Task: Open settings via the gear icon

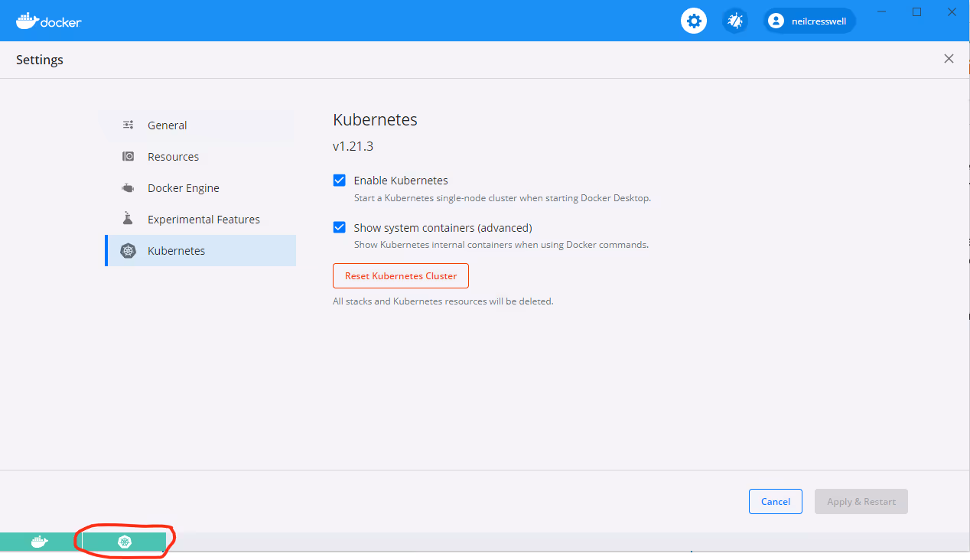Action: point(694,21)
